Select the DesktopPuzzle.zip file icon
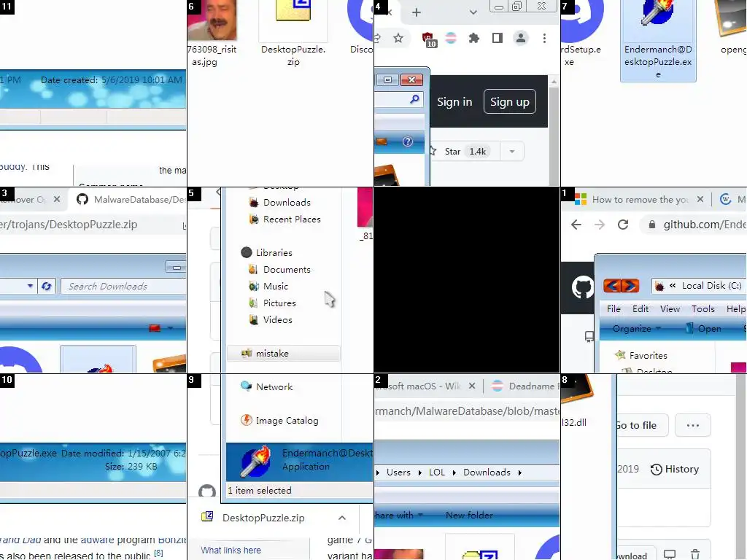 coord(293,34)
